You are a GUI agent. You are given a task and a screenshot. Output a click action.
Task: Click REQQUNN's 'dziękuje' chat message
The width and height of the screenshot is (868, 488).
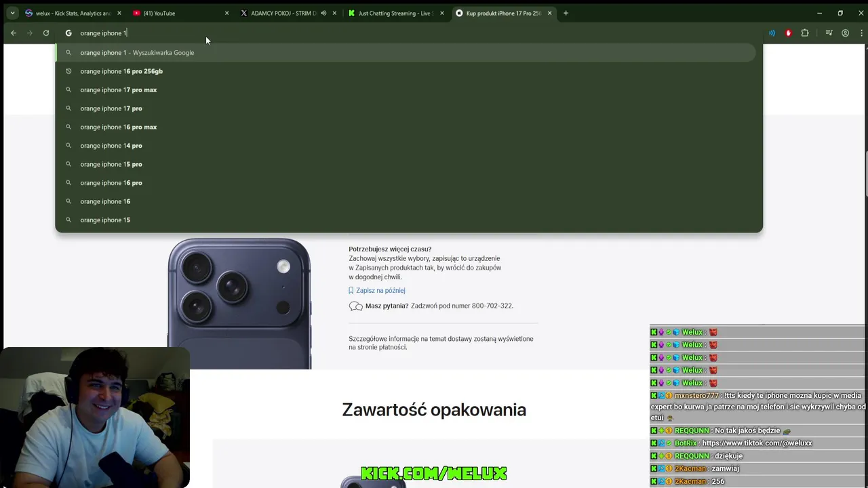pos(728,456)
